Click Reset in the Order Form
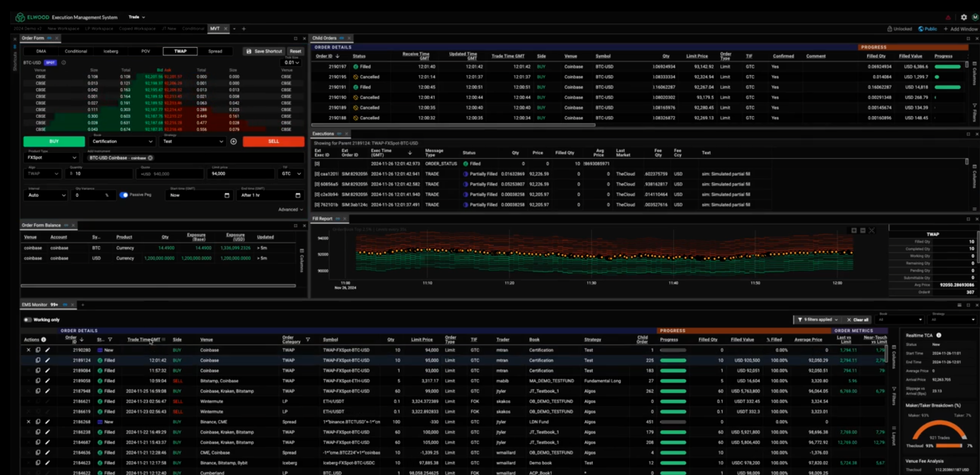This screenshot has width=980, height=475. click(x=295, y=51)
